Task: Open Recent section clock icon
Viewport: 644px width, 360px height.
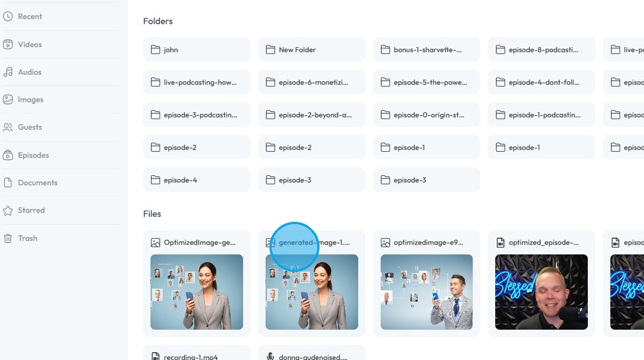Action: click(8, 16)
